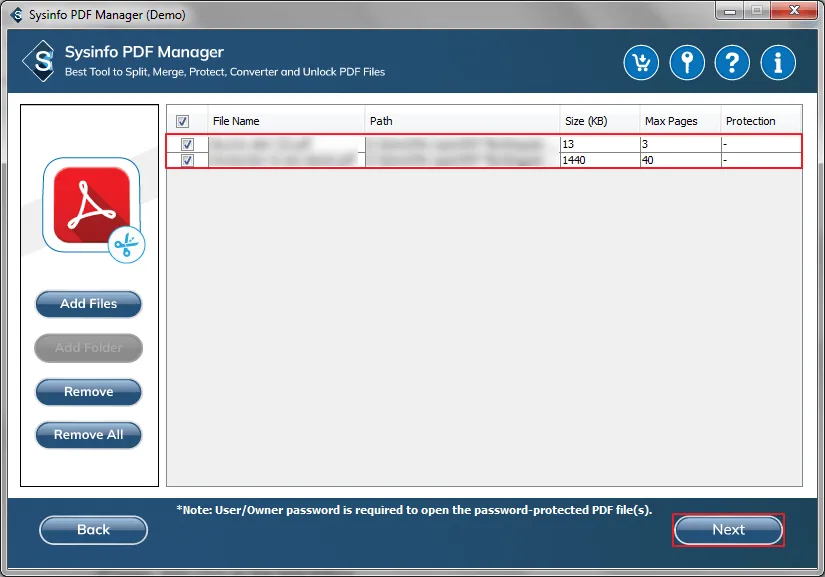825x577 pixels.
Task: Select the Max Pages cell showing 40
Action: 680,160
